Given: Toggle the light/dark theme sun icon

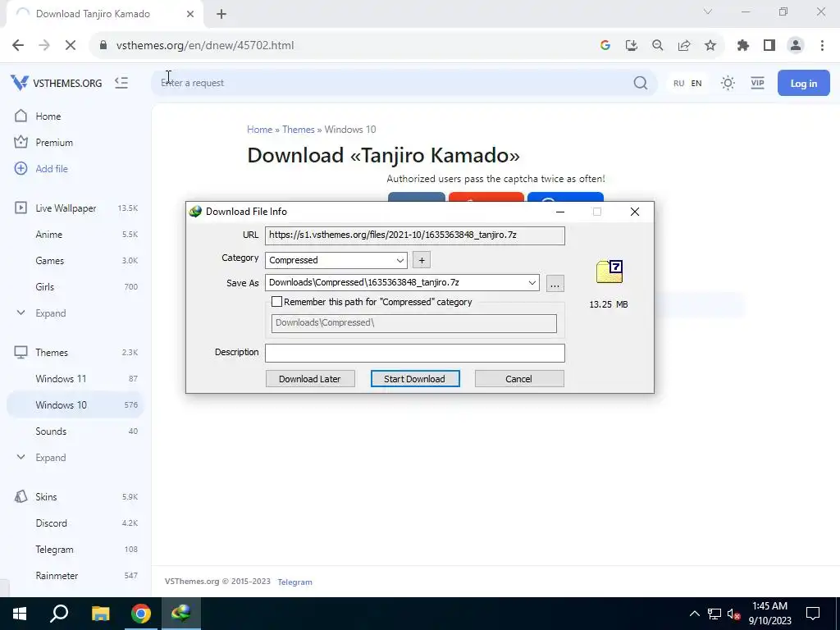Looking at the screenshot, I should (x=728, y=83).
